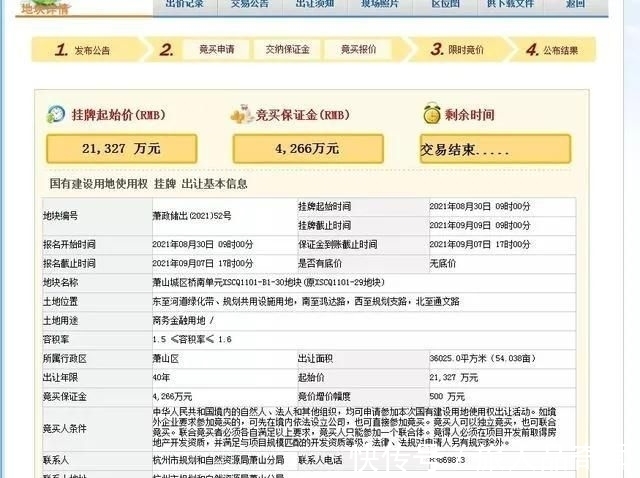Click the 报名开始时间 label

tap(69, 245)
